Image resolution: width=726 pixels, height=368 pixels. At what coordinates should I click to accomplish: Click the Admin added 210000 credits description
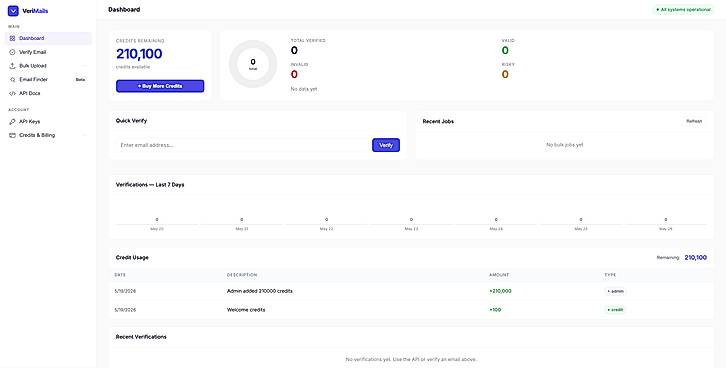pos(259,291)
